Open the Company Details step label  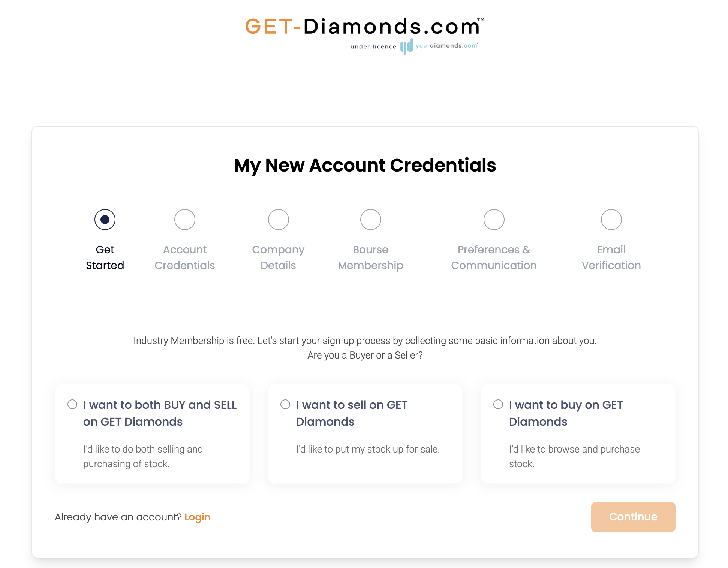tap(278, 257)
